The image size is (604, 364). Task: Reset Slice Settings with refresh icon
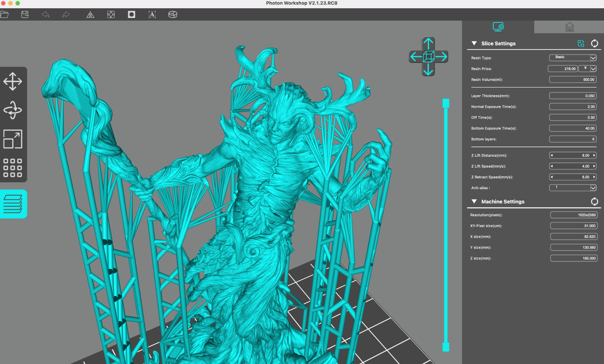[594, 43]
